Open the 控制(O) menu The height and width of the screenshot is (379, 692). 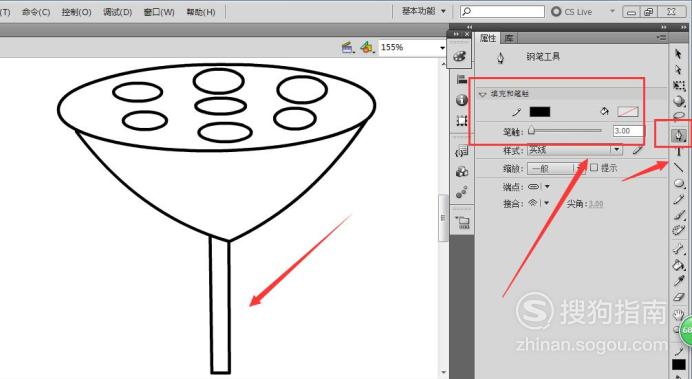76,12
